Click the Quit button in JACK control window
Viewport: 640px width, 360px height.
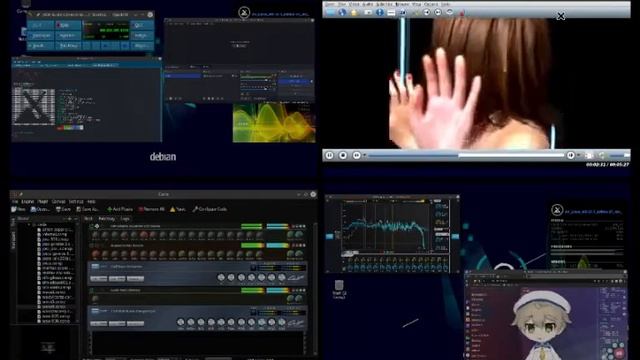(142, 25)
